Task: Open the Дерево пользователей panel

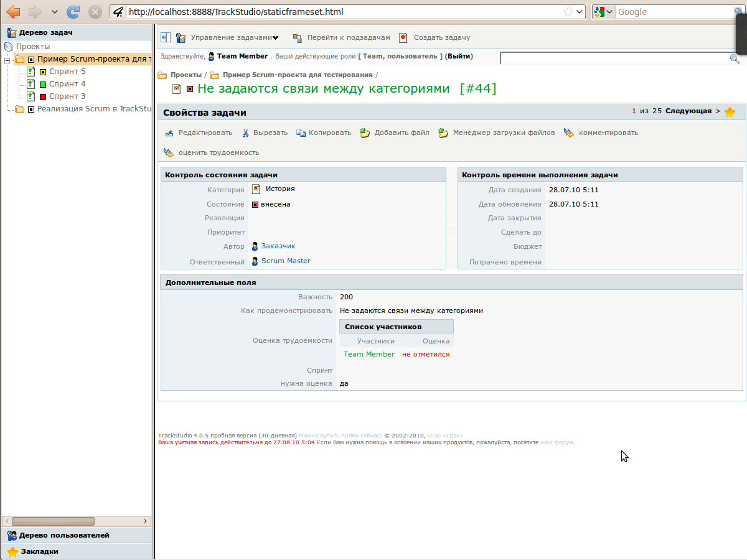Action: coord(64,535)
